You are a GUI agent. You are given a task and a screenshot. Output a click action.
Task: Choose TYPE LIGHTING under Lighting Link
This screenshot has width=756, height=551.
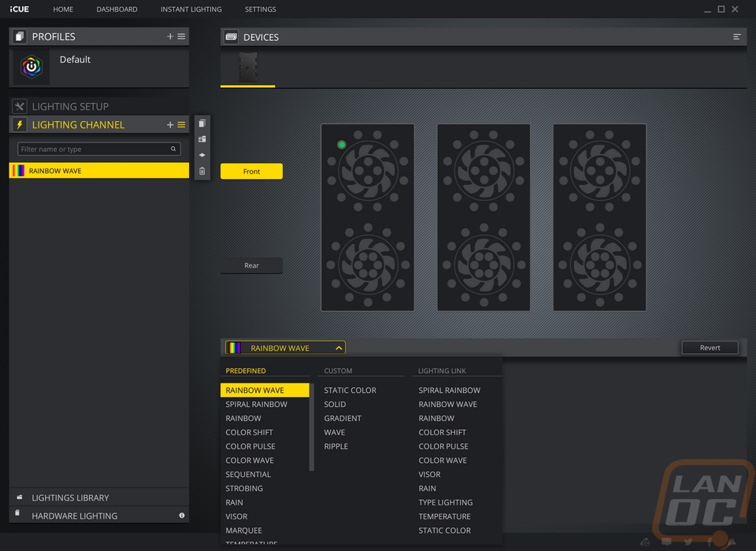coord(446,502)
